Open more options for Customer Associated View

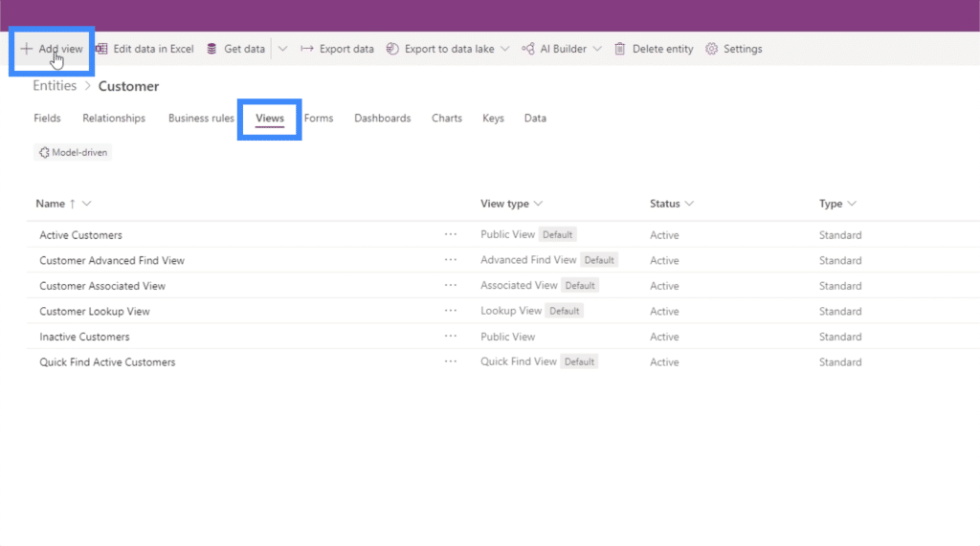(451, 285)
